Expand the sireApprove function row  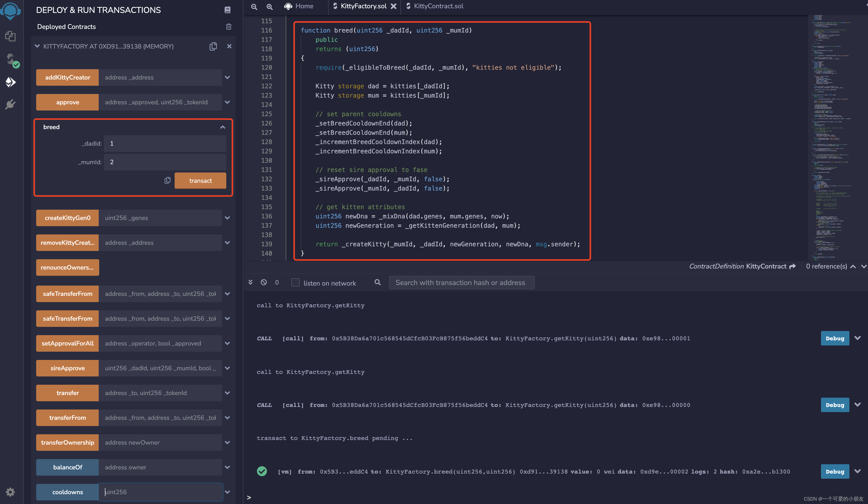point(227,368)
